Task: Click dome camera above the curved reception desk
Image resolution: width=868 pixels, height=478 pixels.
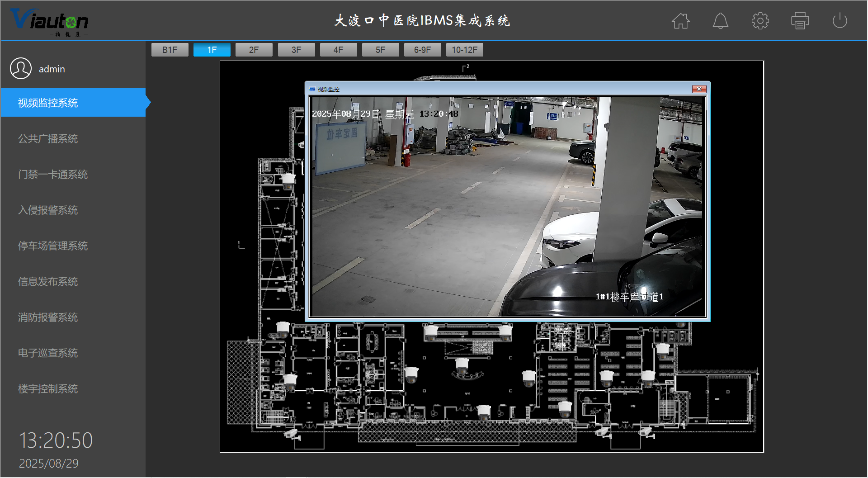Action: [462, 365]
